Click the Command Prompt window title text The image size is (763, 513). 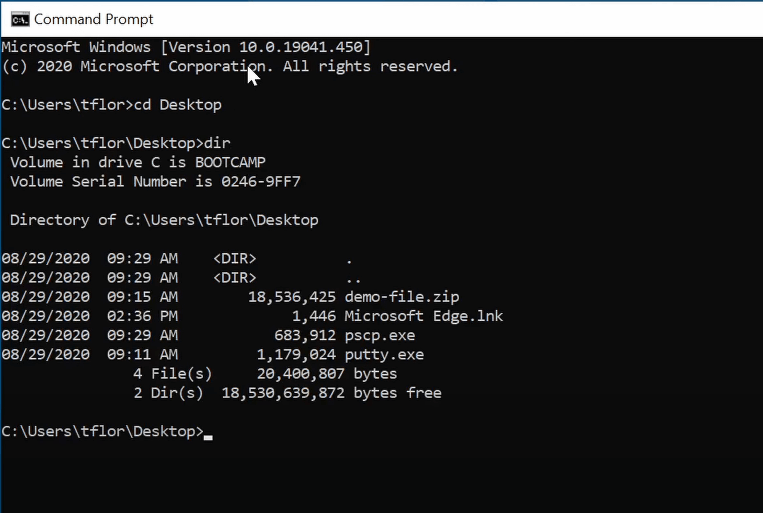94,19
